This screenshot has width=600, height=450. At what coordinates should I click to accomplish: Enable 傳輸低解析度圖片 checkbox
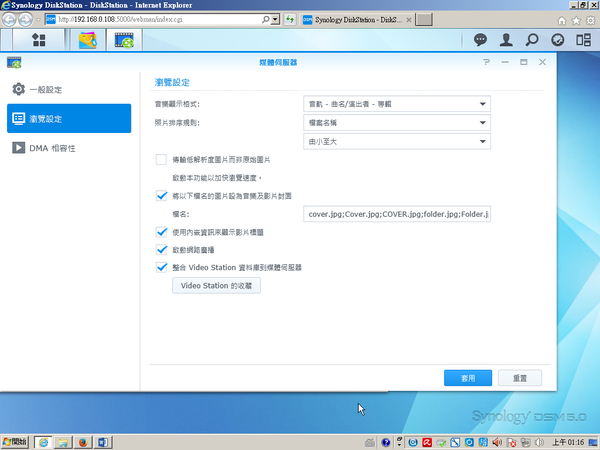tap(162, 159)
